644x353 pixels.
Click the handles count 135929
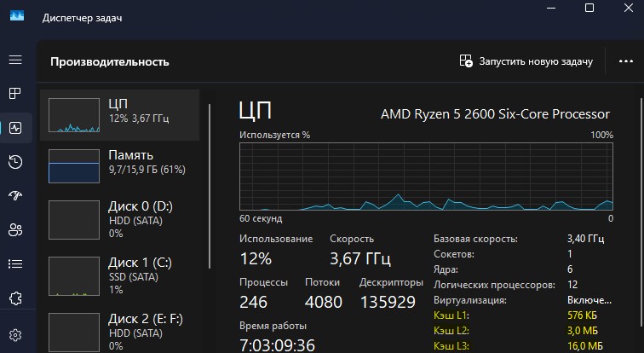(388, 302)
